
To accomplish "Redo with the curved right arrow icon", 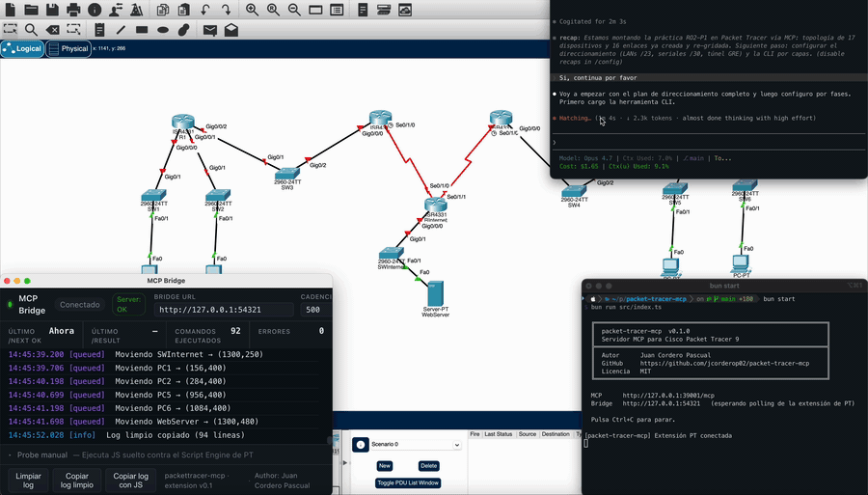I will click(x=226, y=10).
